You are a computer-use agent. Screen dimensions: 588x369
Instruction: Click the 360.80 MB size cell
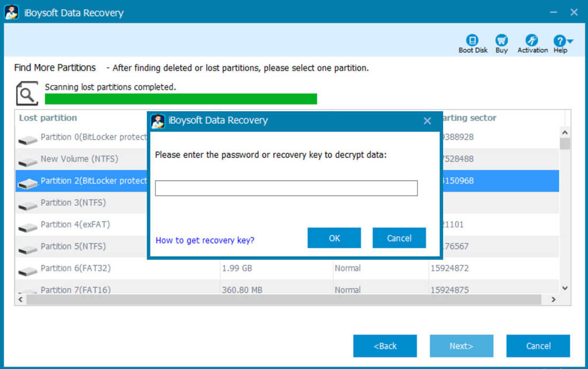242,290
